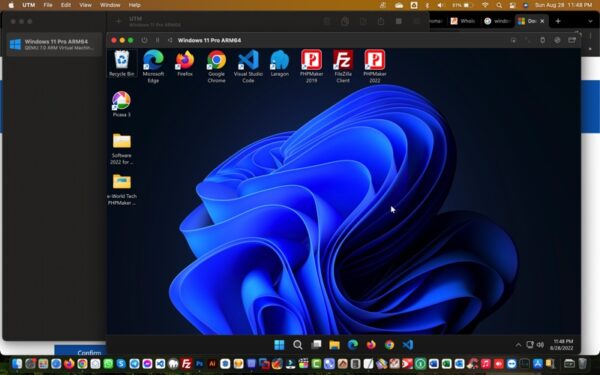Viewport: 600px width, 375px height.
Task: Open network and volume tray in Windows
Action: 535,345
